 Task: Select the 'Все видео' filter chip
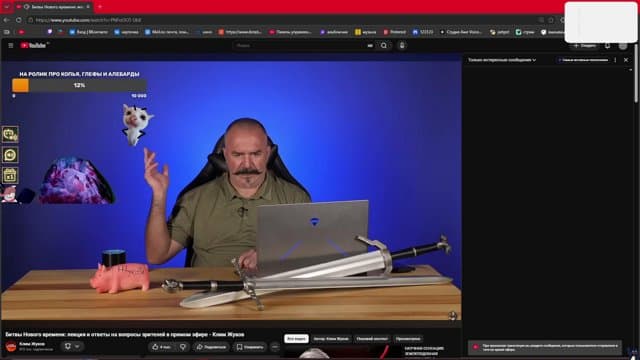(x=296, y=339)
